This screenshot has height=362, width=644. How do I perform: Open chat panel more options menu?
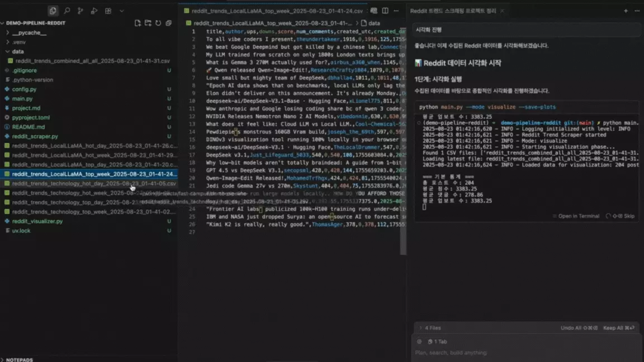point(637,11)
